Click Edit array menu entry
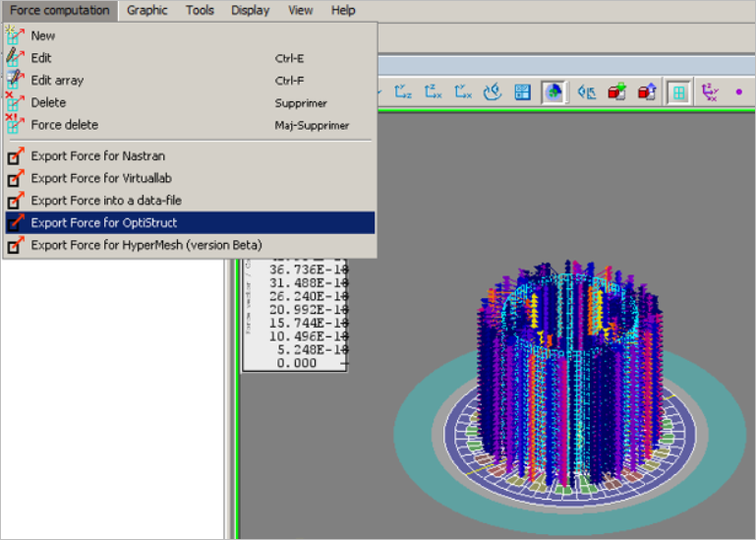The image size is (756, 540). pyautogui.click(x=57, y=81)
